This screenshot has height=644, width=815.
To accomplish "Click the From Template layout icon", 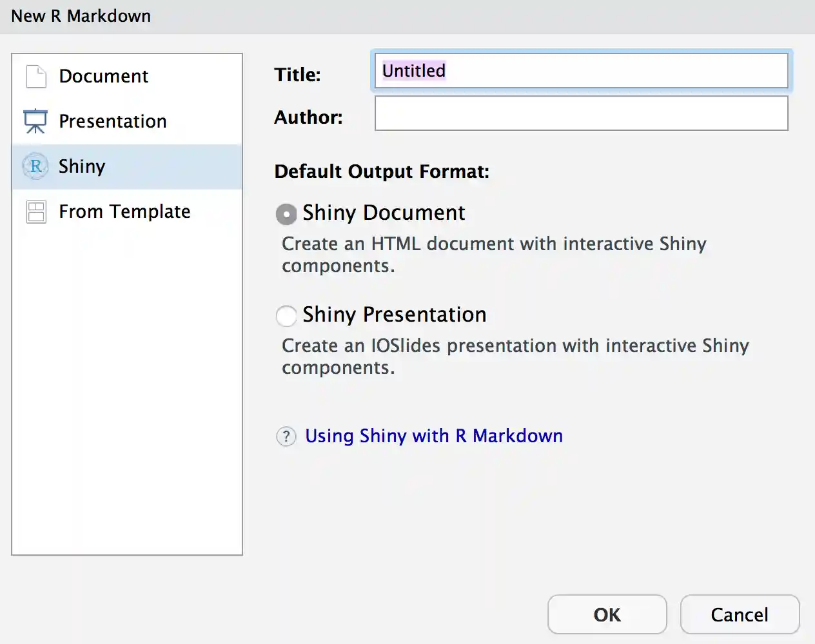I will point(36,211).
